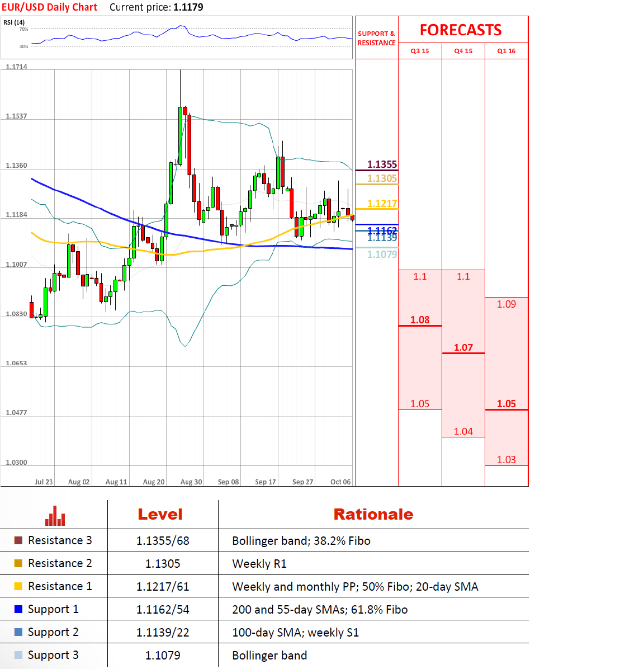Click the Rationale column header
This screenshot has width=644, height=669.
pos(373,514)
